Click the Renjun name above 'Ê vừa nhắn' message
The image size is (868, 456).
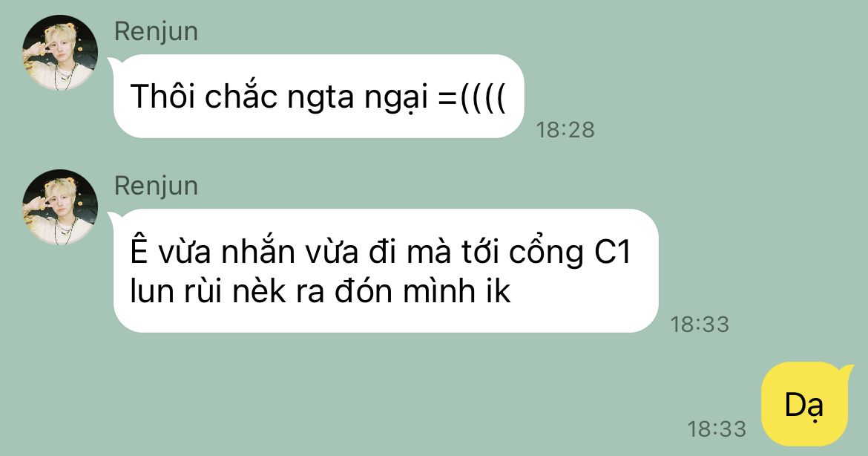[x=156, y=186]
